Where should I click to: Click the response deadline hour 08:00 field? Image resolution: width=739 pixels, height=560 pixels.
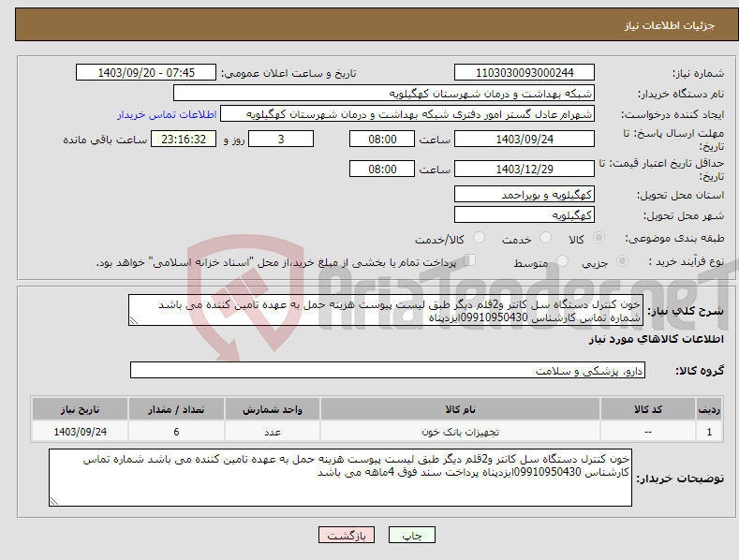382,139
